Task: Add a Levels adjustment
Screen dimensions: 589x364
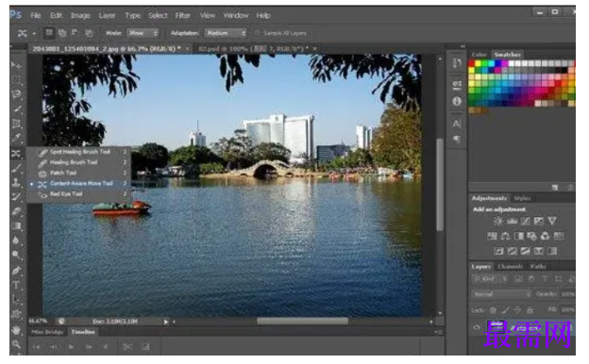Action: [x=512, y=221]
